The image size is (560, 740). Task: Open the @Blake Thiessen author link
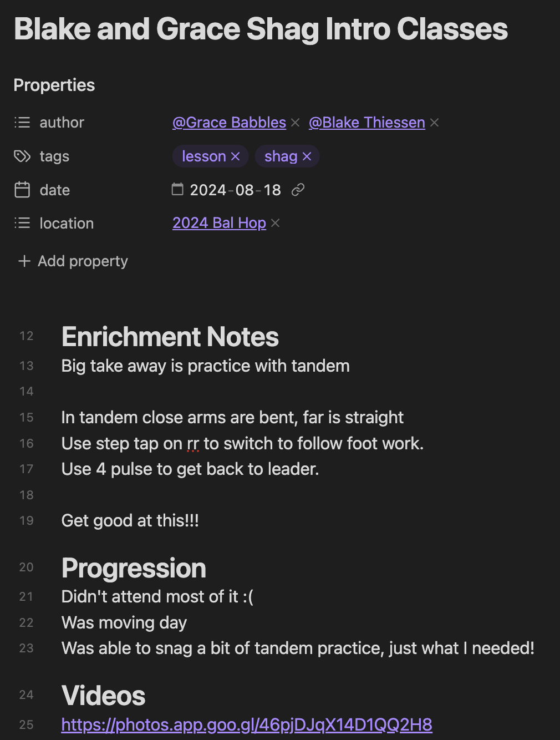(x=366, y=122)
